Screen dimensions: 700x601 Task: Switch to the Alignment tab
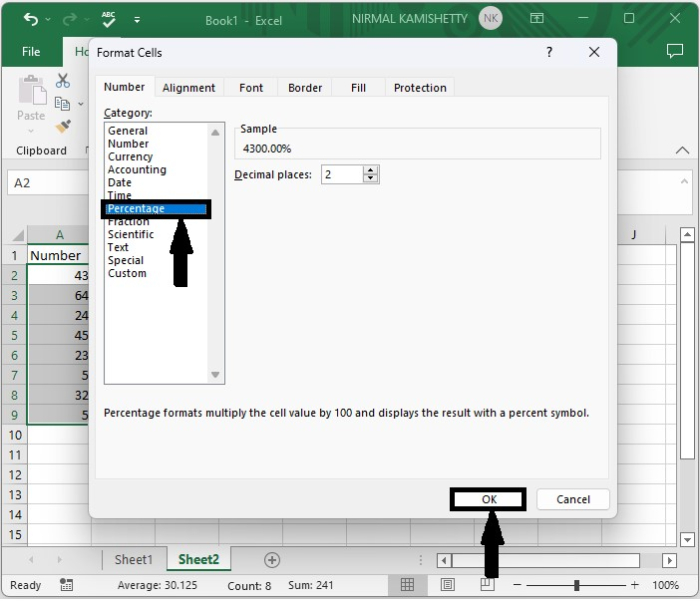coord(188,88)
